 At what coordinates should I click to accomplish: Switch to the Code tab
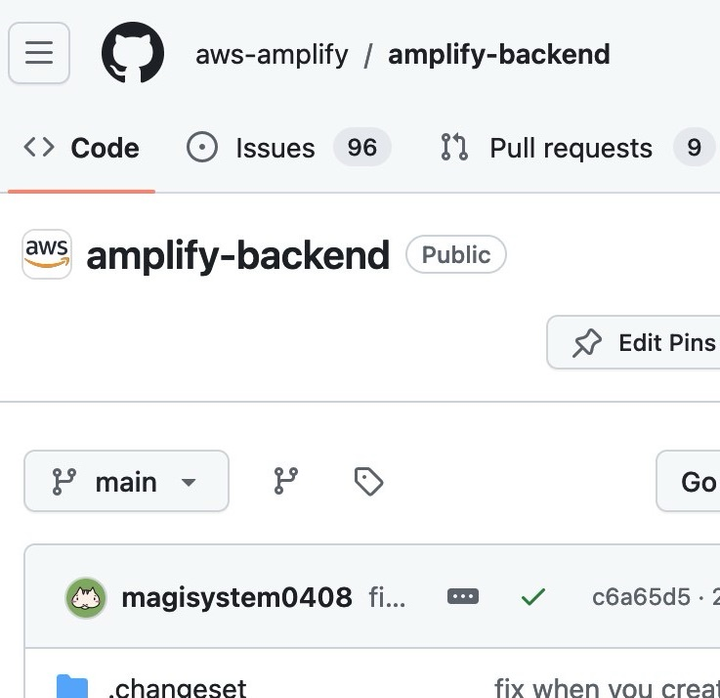[x=81, y=148]
